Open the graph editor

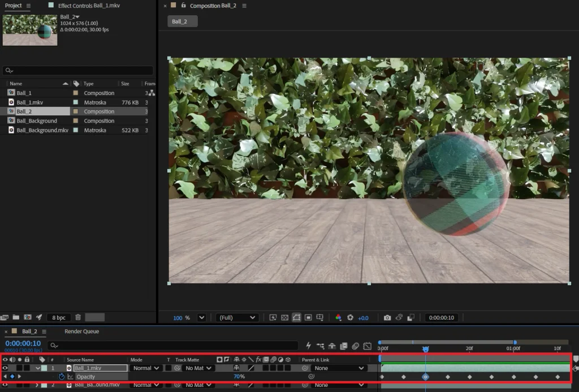(x=368, y=346)
